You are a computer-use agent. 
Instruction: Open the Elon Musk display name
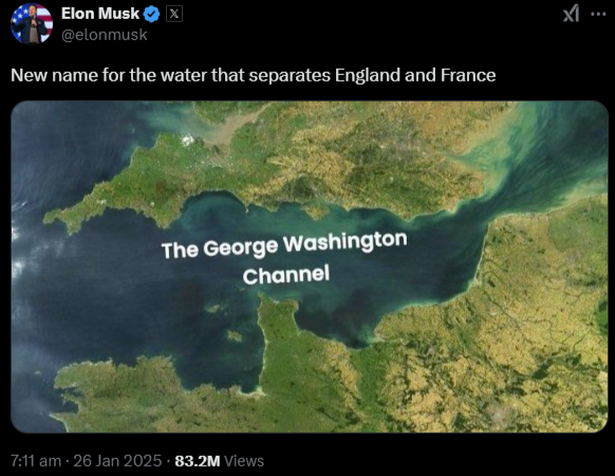[x=100, y=14]
